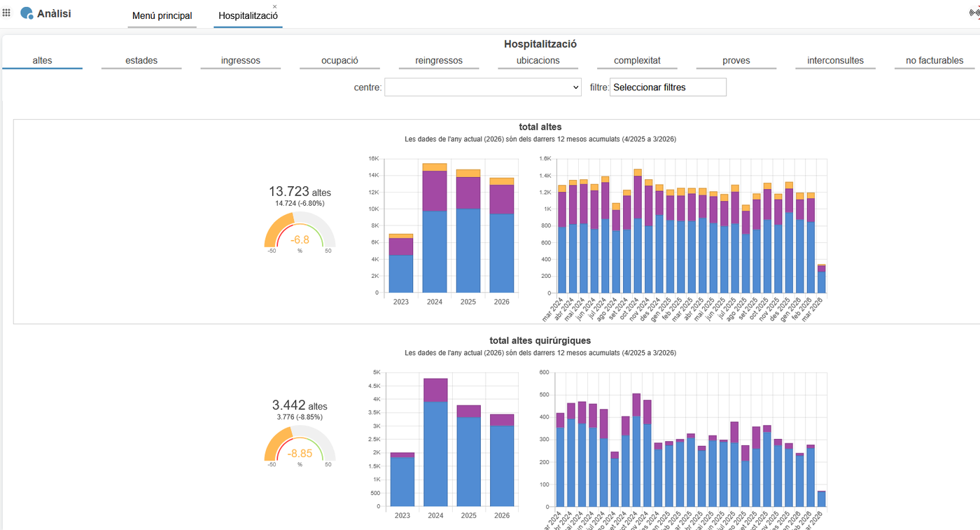Image resolution: width=980 pixels, height=530 pixels.
Task: Open the Seleccionar filtres selector
Action: 668,88
